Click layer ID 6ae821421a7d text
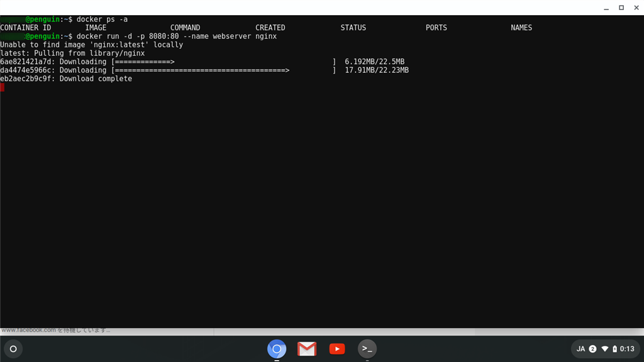 [25, 62]
